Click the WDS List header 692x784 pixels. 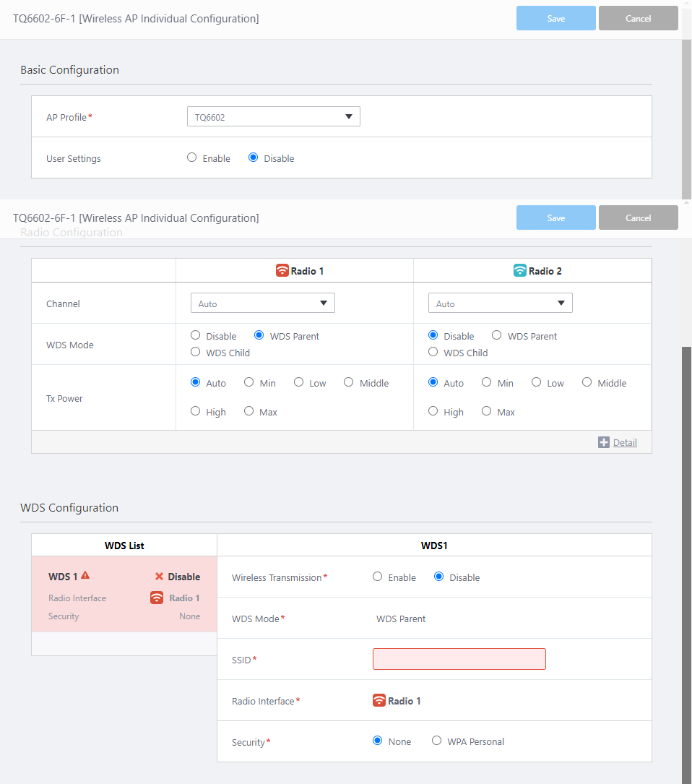(124, 546)
